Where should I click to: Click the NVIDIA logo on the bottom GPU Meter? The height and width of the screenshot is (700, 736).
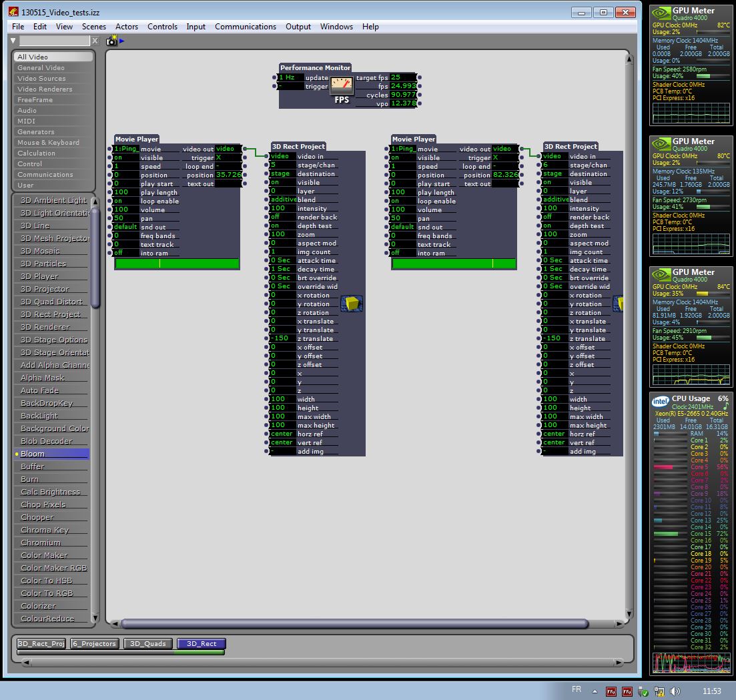pos(661,275)
